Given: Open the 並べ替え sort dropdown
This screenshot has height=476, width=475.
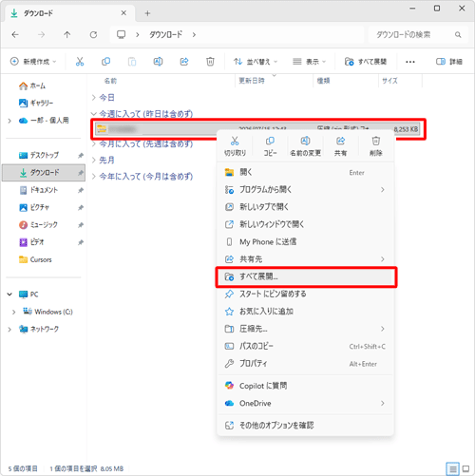Looking at the screenshot, I should pos(256,62).
